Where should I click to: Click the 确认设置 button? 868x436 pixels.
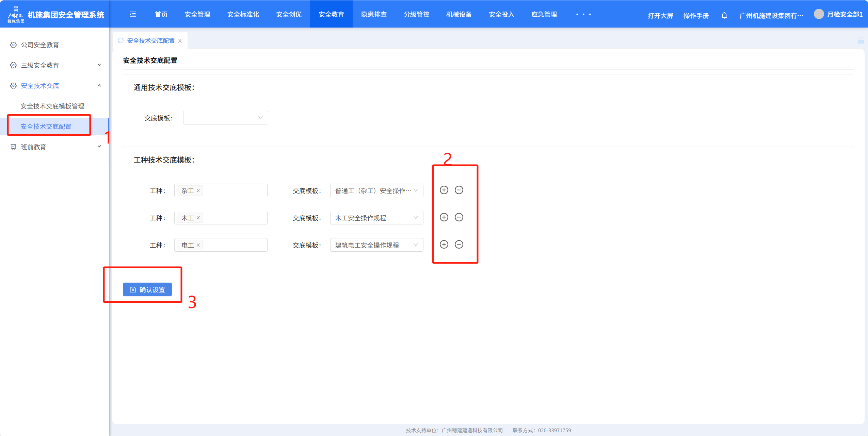[x=147, y=289]
